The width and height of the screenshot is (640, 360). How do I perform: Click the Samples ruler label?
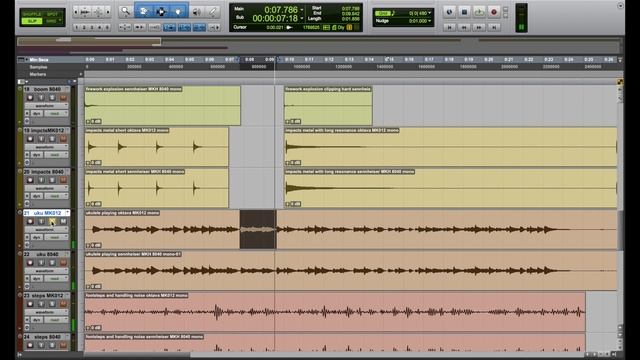[x=38, y=67]
